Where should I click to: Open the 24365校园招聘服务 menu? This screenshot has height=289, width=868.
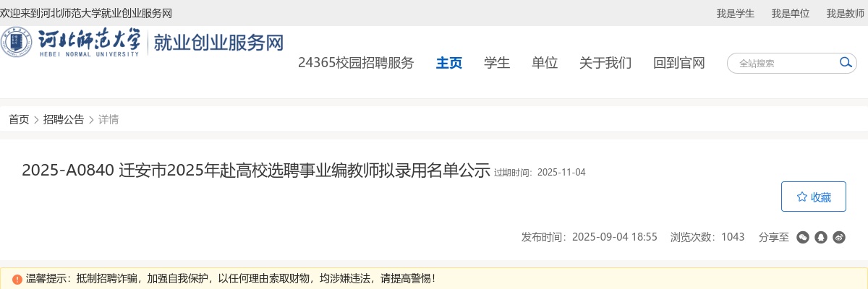tap(356, 63)
